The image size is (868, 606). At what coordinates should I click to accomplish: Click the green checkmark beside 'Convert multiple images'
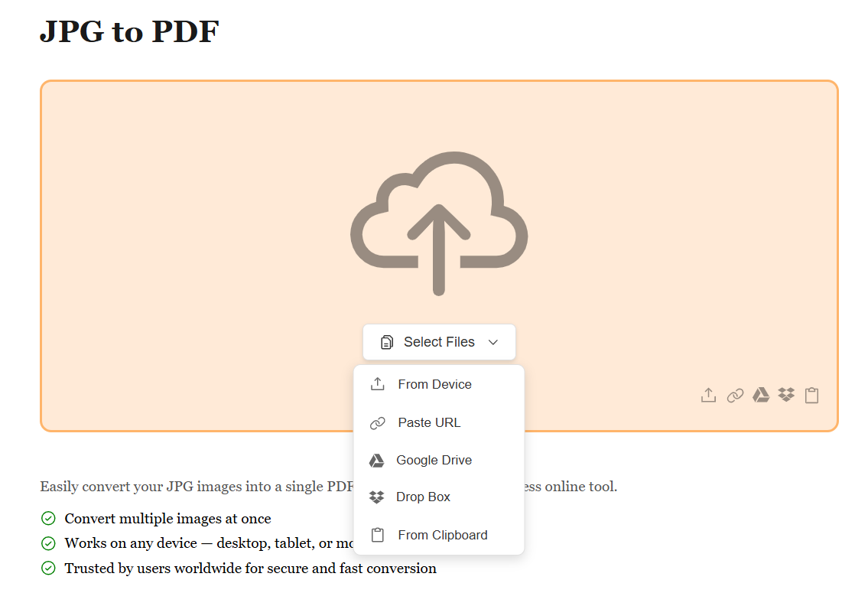point(48,519)
